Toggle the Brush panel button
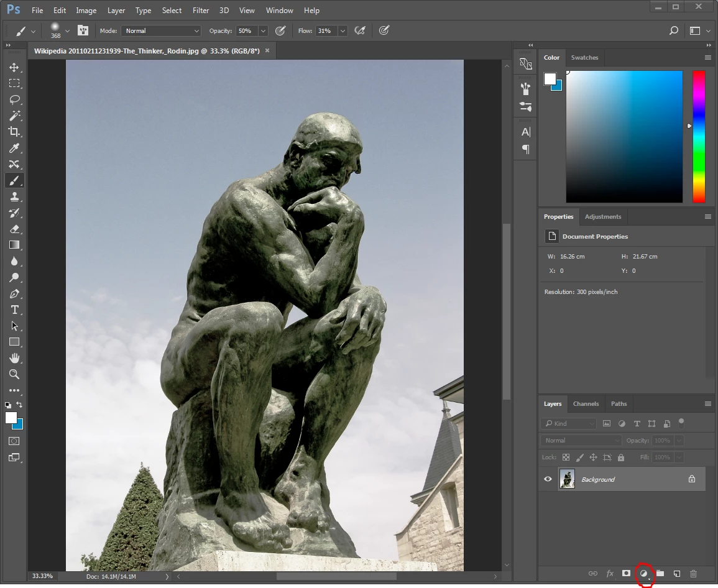The image size is (718, 588). click(83, 30)
